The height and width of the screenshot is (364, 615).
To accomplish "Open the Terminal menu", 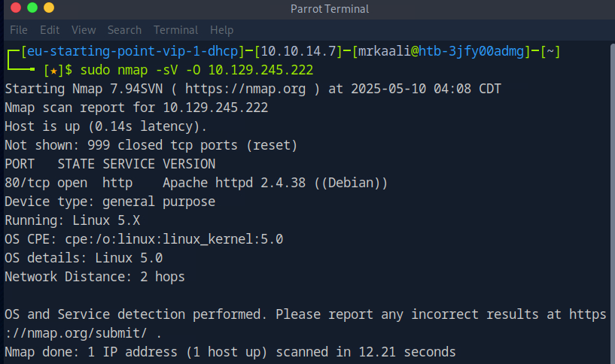I will [175, 30].
